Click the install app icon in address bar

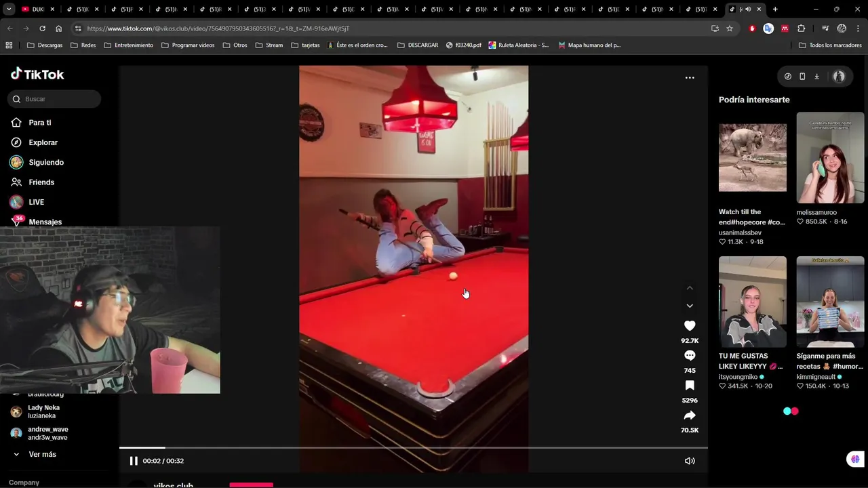coord(715,28)
